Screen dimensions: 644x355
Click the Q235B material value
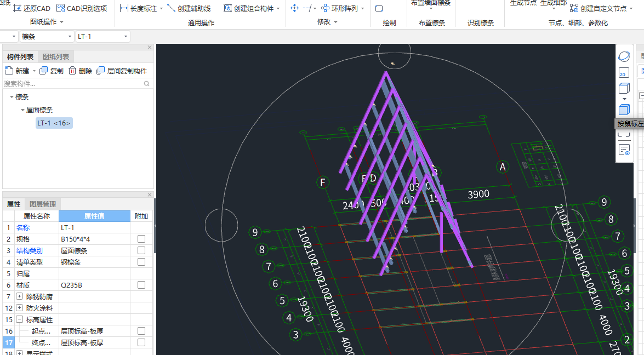click(x=94, y=285)
